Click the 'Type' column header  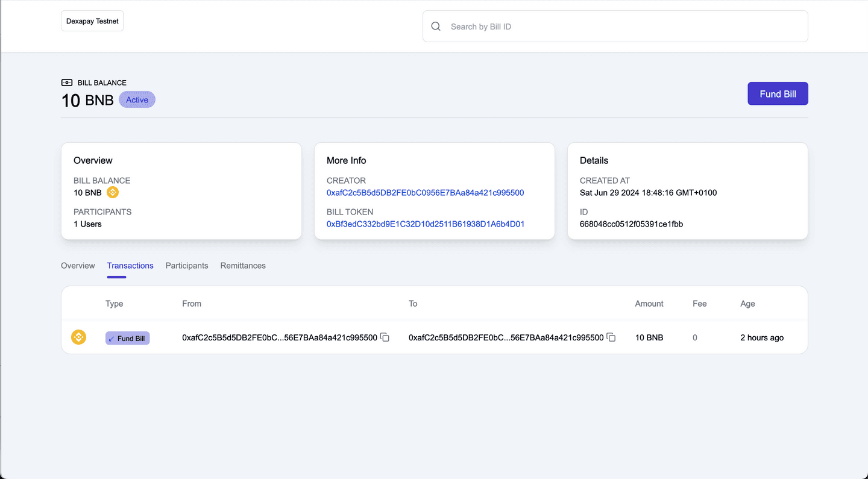tap(114, 304)
